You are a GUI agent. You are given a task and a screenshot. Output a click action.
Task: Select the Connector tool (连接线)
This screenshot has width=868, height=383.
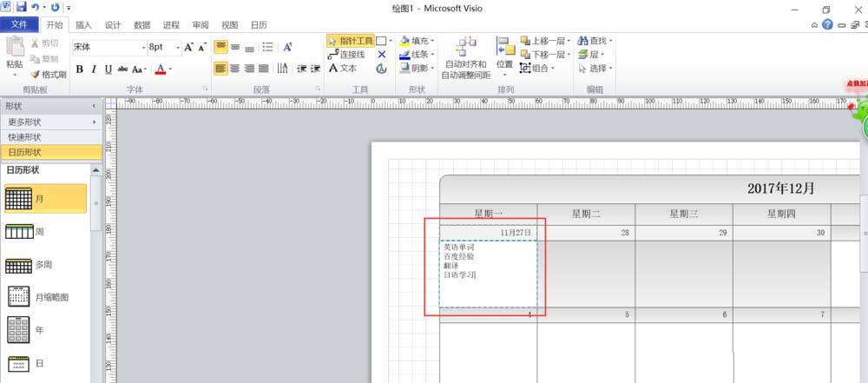(346, 55)
